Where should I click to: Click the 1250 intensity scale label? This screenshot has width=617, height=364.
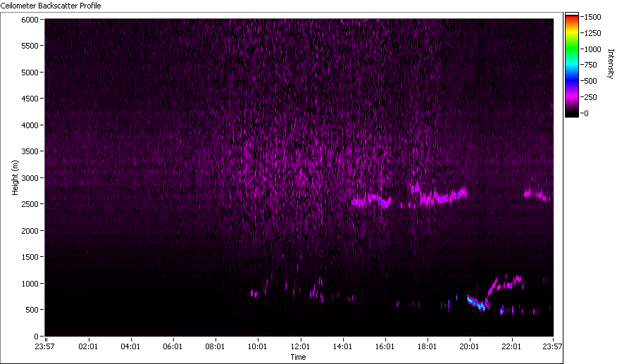[592, 33]
